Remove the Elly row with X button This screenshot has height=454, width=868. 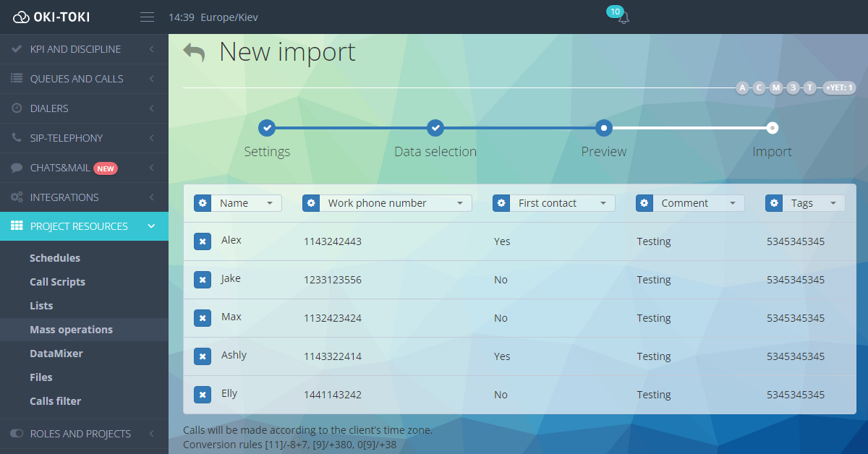coord(203,395)
